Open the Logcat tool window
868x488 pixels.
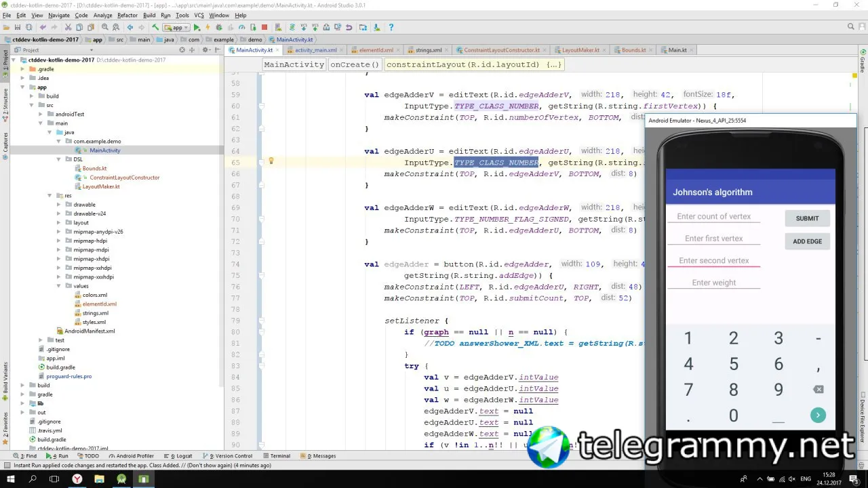point(181,456)
